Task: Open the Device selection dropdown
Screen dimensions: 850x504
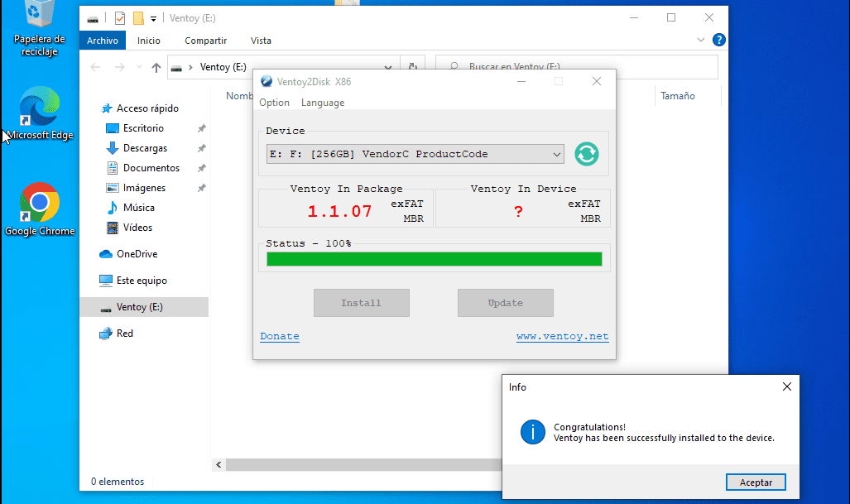Action: [415, 154]
